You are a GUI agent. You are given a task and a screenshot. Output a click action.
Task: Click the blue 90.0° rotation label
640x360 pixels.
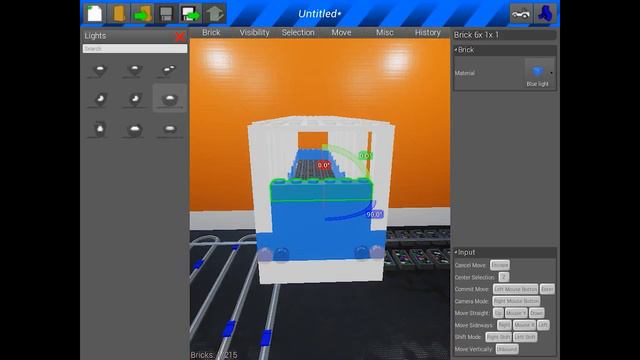[x=374, y=214]
